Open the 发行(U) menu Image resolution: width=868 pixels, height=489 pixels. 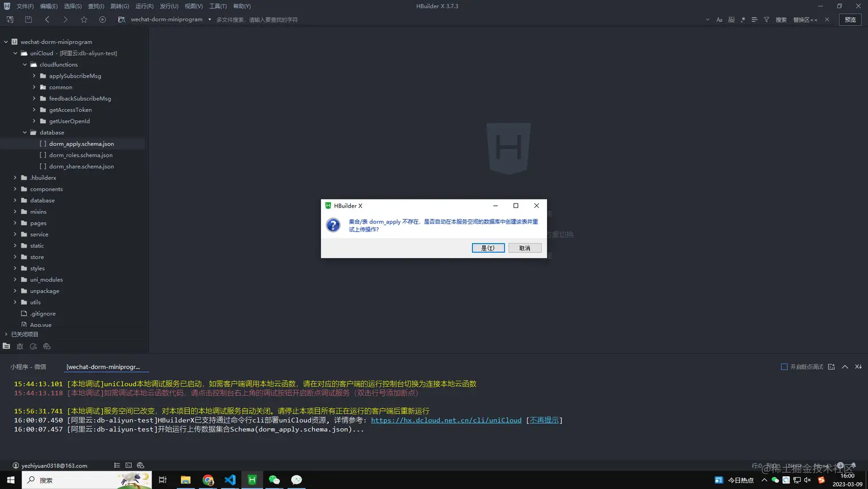click(x=169, y=6)
